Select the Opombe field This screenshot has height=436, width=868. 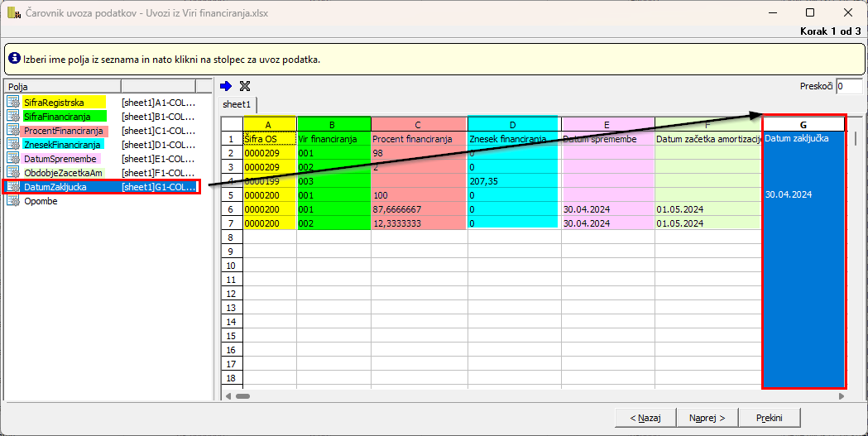(41, 201)
